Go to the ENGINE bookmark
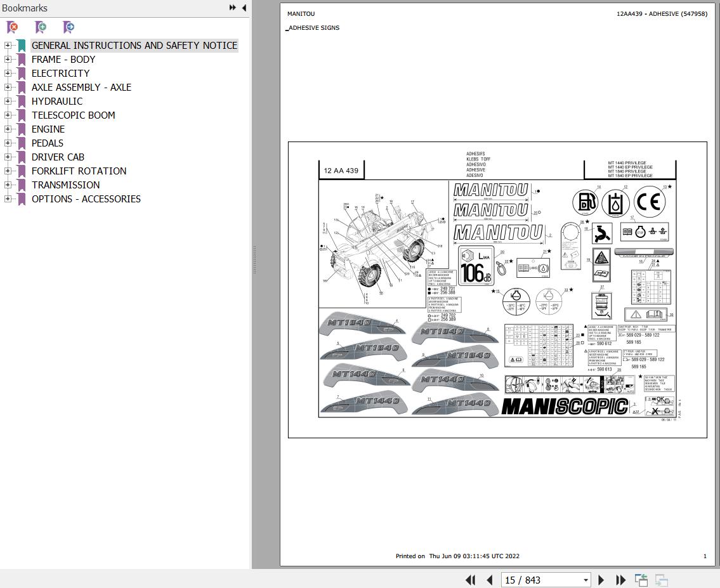720x588 pixels. (x=48, y=129)
